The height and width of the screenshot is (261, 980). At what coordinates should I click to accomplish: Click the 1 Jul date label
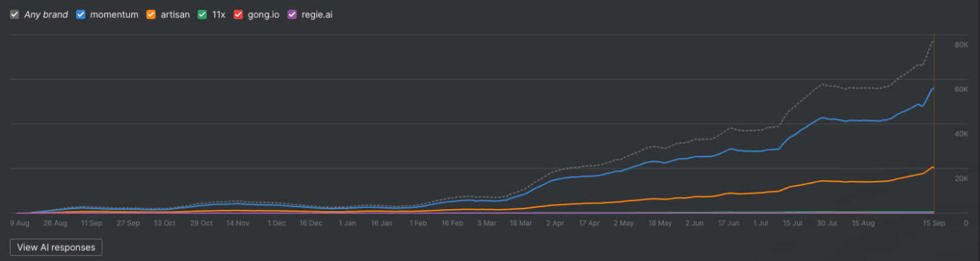click(761, 223)
